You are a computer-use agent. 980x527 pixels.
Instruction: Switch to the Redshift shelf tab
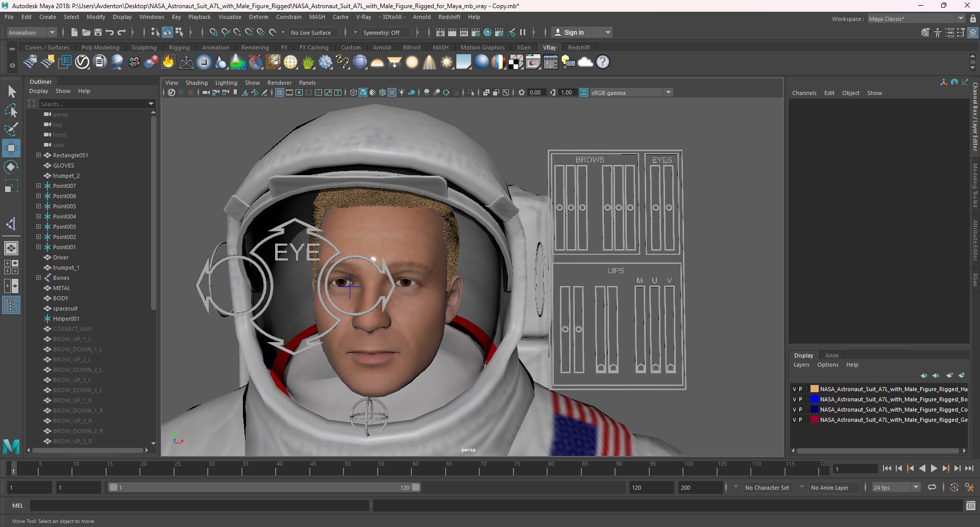[x=579, y=47]
